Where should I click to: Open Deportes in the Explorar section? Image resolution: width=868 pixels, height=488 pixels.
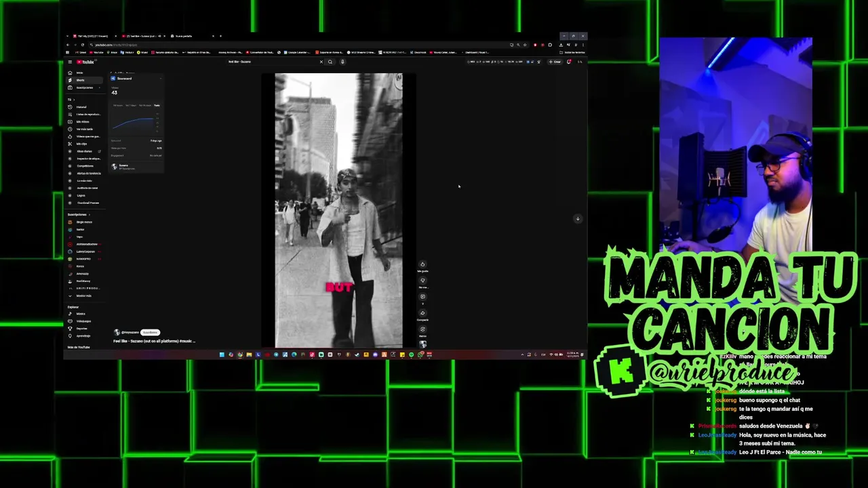coord(84,329)
